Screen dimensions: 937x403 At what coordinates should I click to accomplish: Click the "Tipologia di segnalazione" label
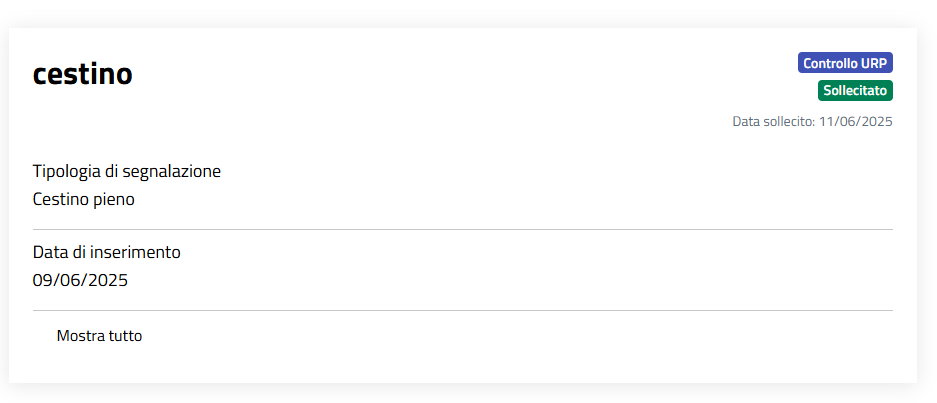127,171
